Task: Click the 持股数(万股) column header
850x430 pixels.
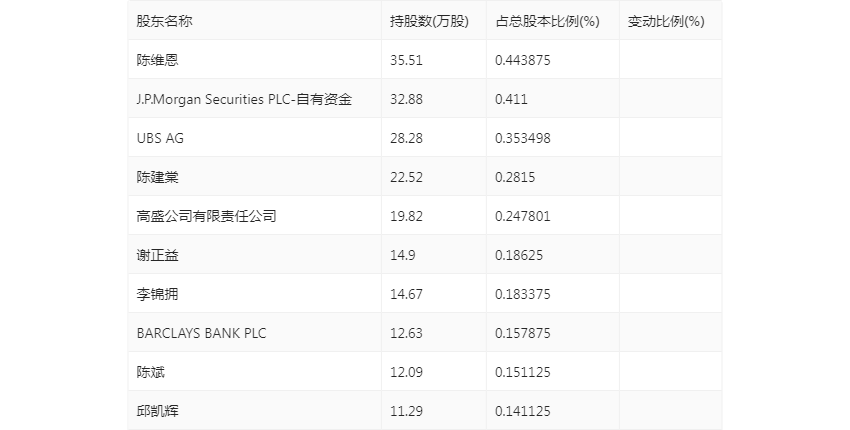Action: (429, 21)
